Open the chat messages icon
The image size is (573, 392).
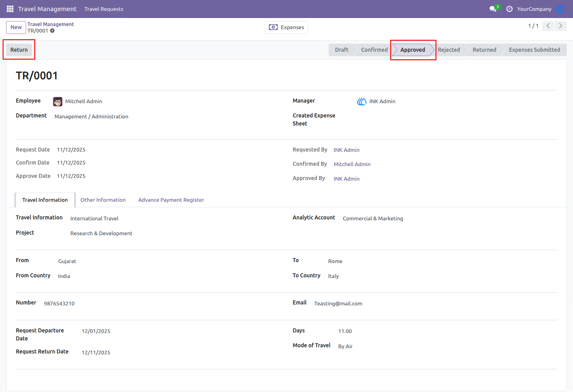(493, 9)
